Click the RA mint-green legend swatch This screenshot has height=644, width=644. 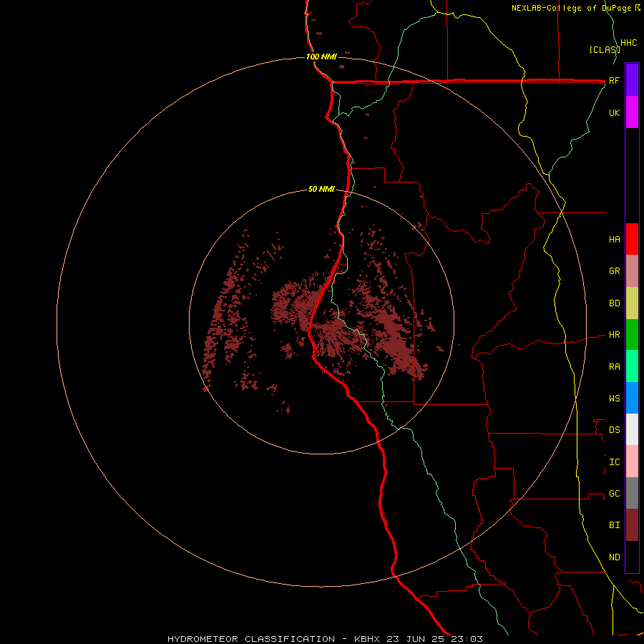pos(632,366)
